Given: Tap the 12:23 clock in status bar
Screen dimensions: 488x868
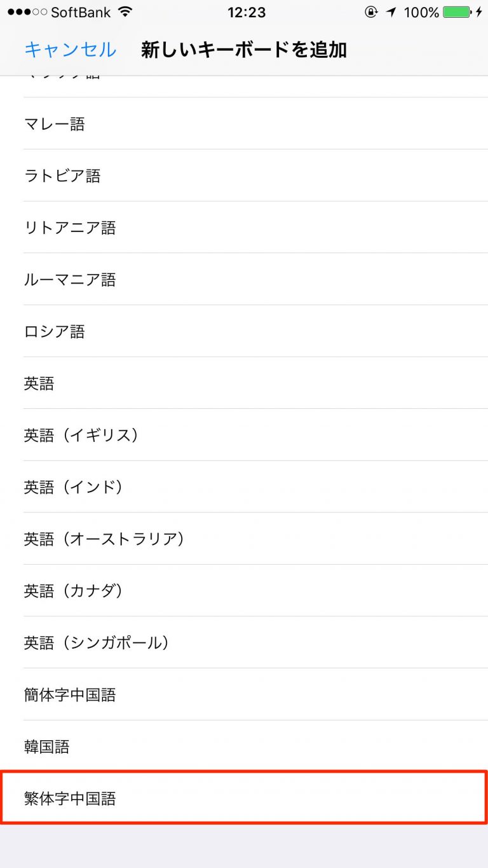Looking at the screenshot, I should pyautogui.click(x=245, y=12).
